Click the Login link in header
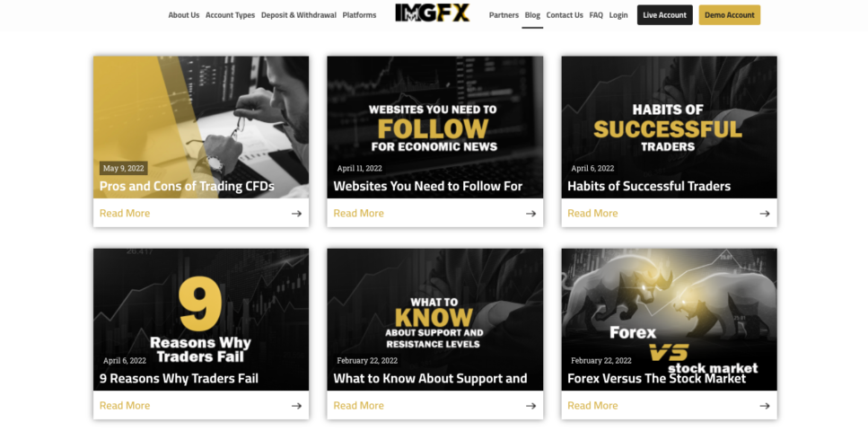The height and width of the screenshot is (431, 868). (x=618, y=15)
